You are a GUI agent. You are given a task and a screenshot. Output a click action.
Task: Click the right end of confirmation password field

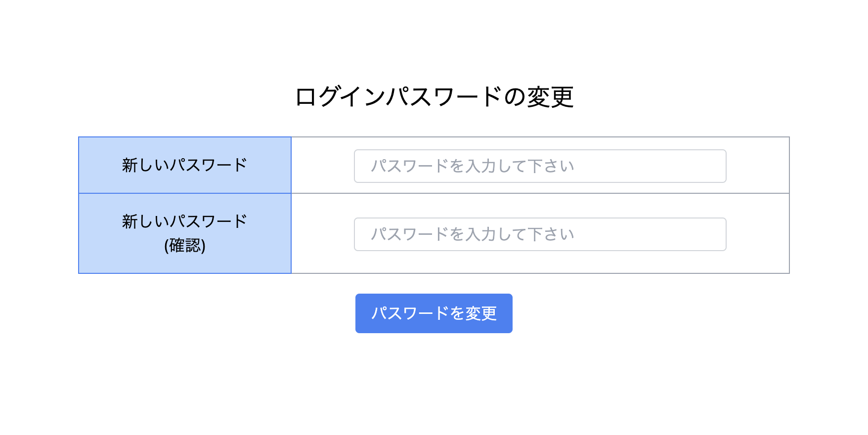pyautogui.click(x=712, y=234)
